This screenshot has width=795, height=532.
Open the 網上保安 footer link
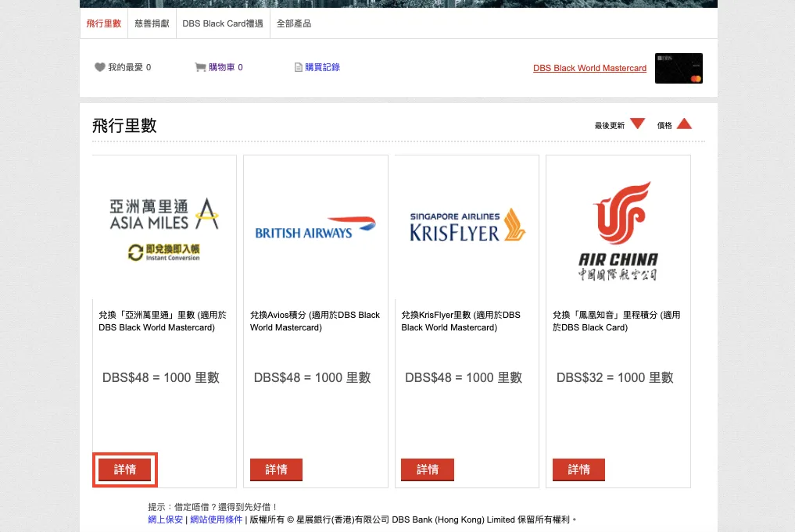pyautogui.click(x=165, y=520)
